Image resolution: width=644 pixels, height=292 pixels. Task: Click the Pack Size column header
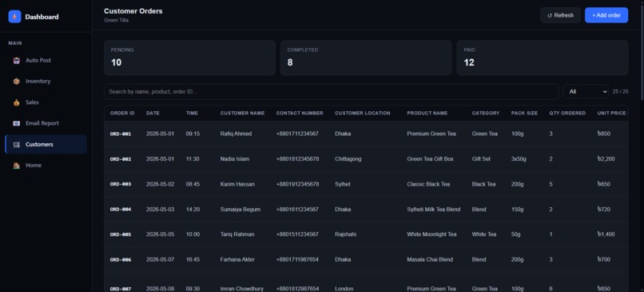click(524, 113)
